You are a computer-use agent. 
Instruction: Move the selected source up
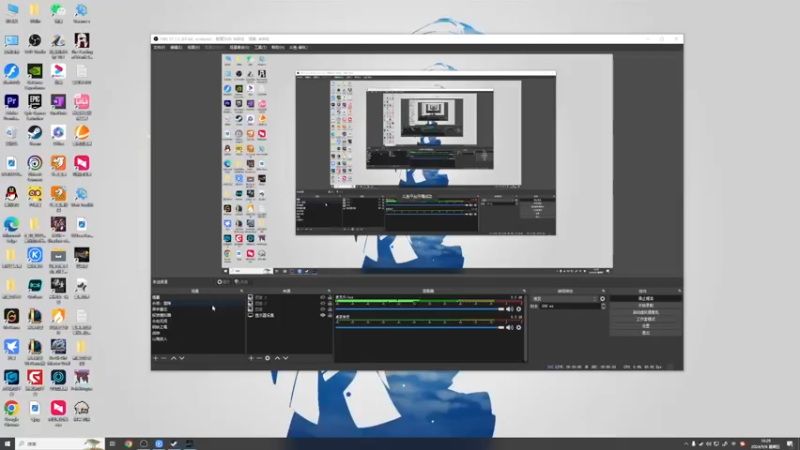click(x=277, y=358)
